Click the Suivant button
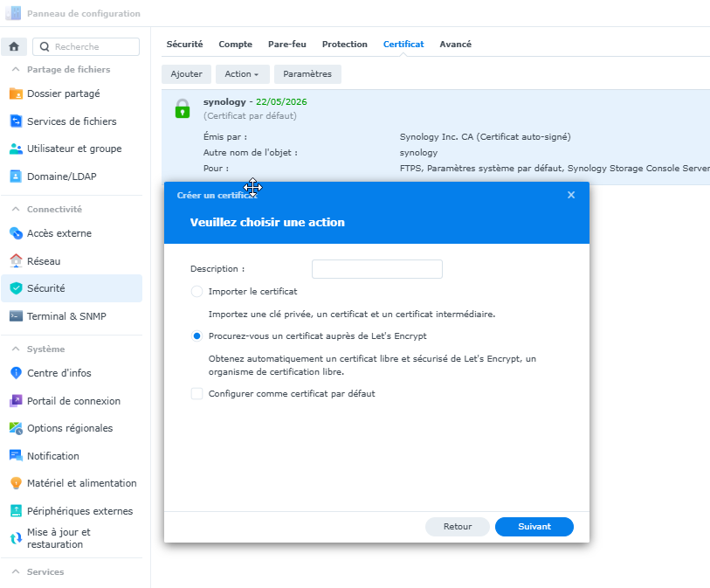The width and height of the screenshot is (710, 588). [534, 527]
